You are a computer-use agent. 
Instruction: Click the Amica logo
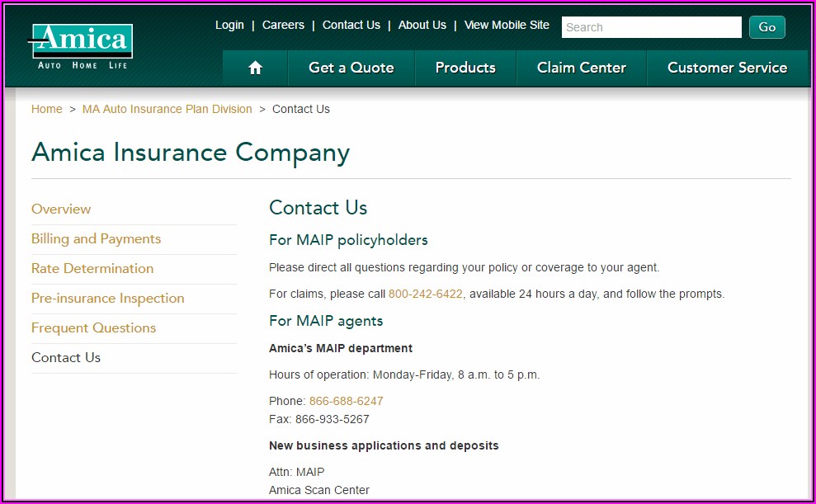coord(81,45)
